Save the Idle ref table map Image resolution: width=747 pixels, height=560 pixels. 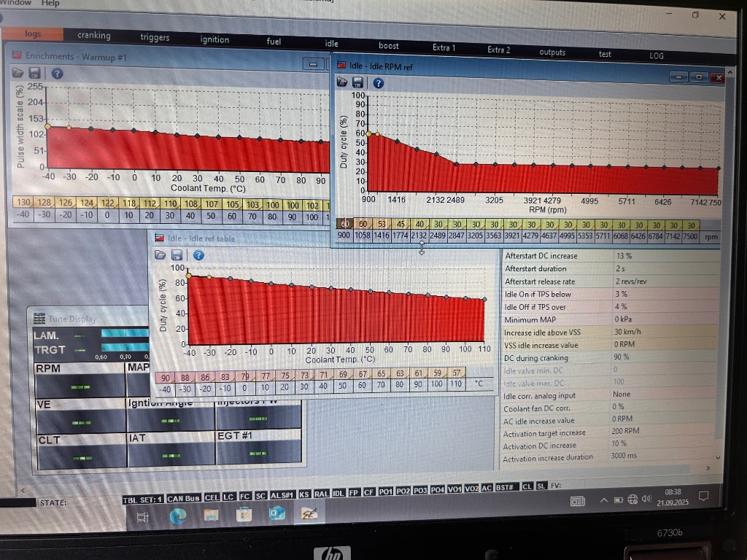177,254
